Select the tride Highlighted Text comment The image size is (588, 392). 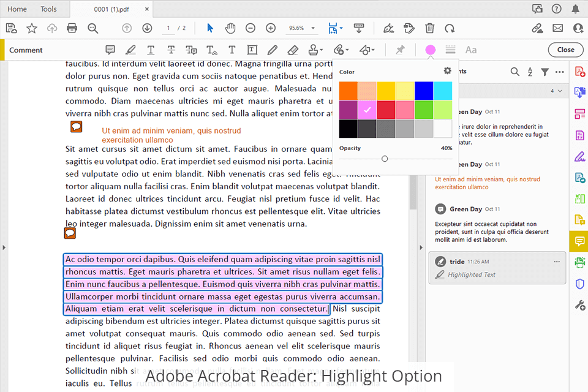[x=497, y=268]
